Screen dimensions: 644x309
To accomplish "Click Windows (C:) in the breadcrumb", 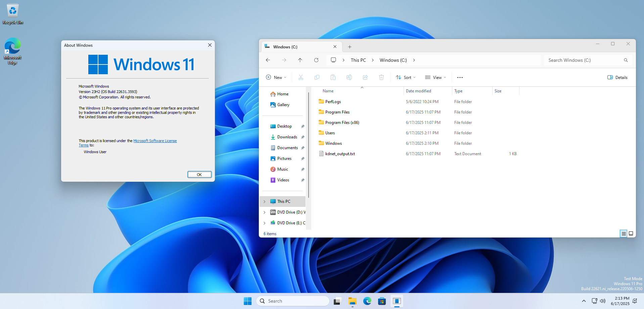I will 393,60.
